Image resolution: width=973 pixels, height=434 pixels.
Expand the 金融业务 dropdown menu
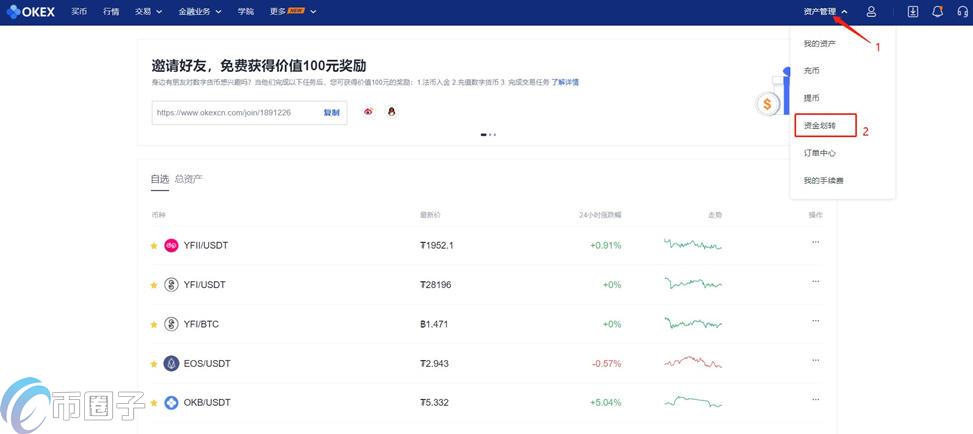[200, 12]
